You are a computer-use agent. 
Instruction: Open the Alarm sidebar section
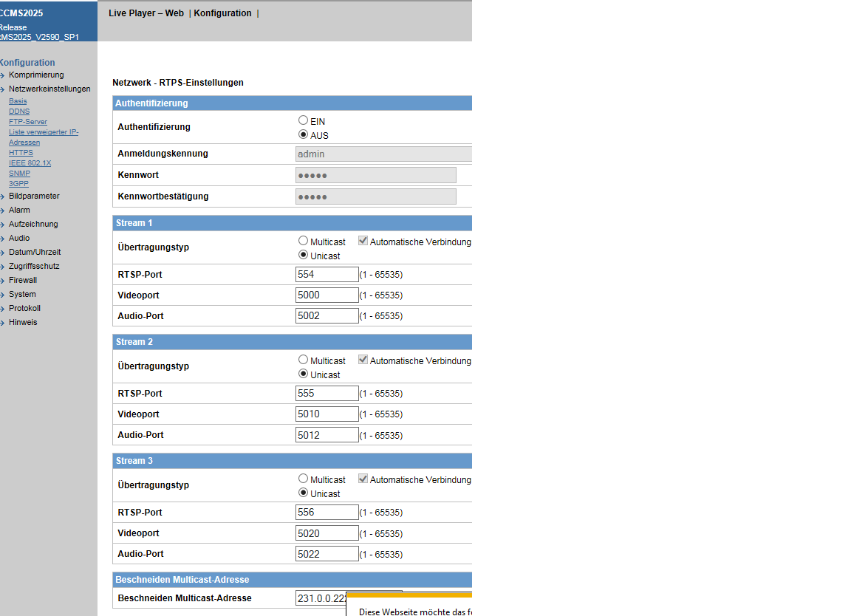tap(19, 211)
